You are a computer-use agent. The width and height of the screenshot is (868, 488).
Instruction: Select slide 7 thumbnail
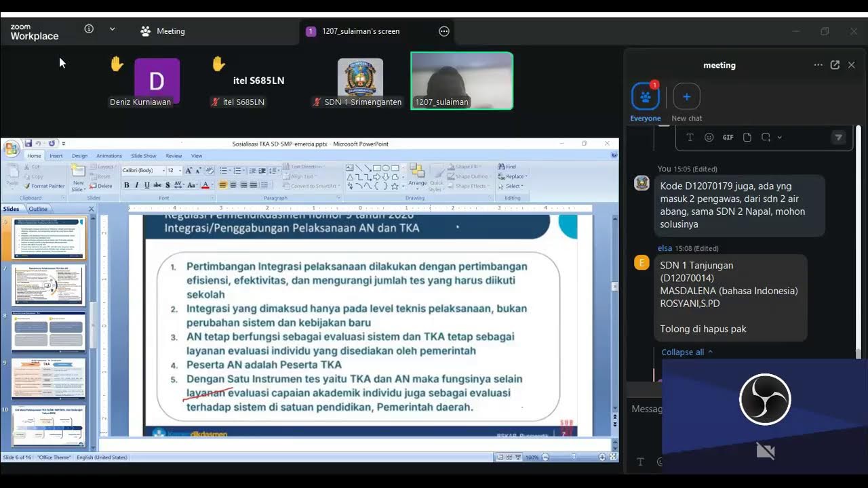(x=50, y=285)
